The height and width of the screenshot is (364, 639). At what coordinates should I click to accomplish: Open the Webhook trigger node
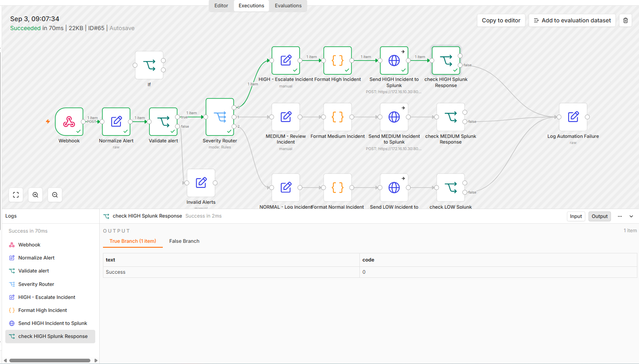point(69,121)
